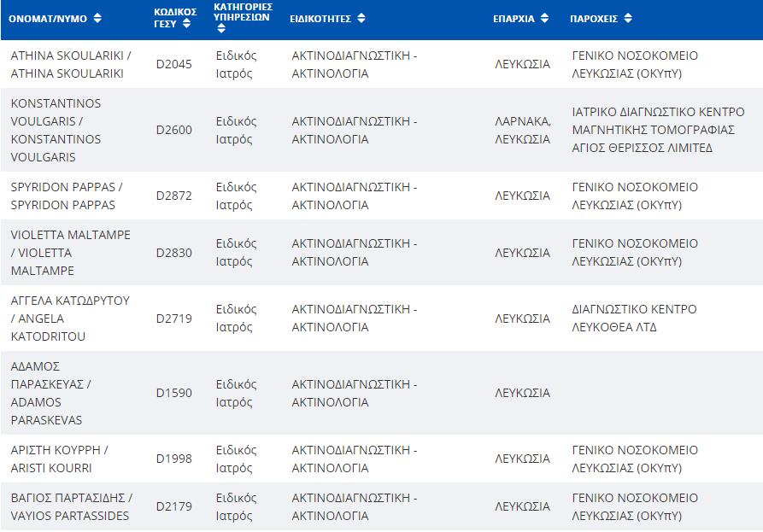Select ΒΑΓΙΟΣ ΠΑΡΤΑΣΙΔΗΣ name cell
763x532 pixels.
[72, 506]
